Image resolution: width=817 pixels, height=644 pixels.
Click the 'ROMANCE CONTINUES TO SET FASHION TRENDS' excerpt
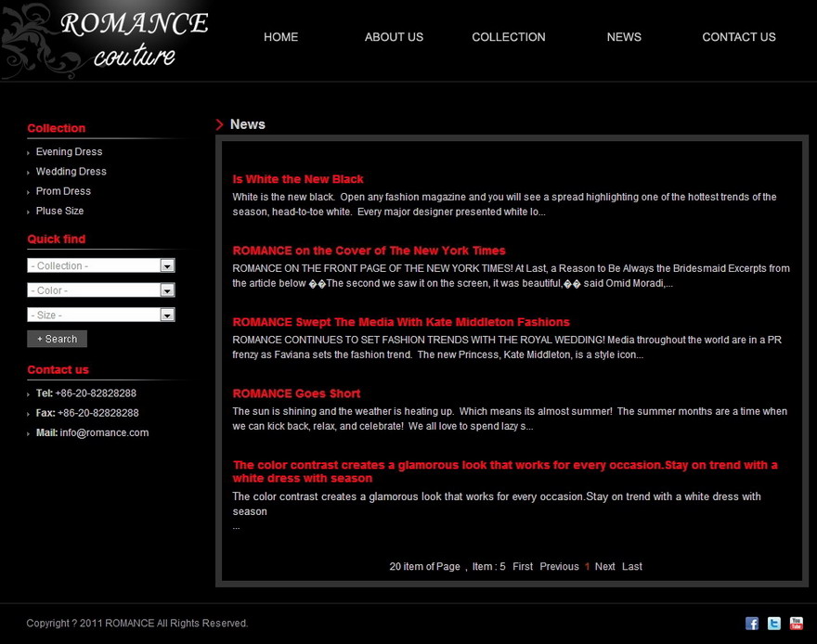coord(507,347)
